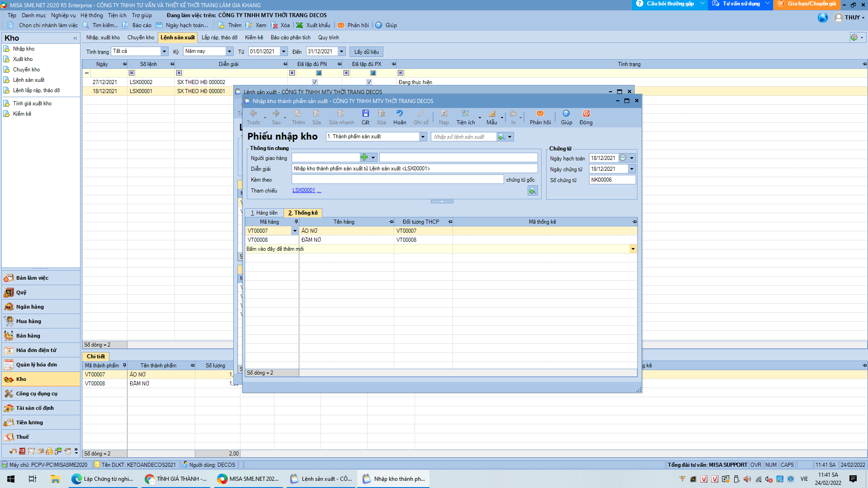Viewport: 868px width, 488px height.
Task: Open Nhập, xuất kho tab
Action: click(103, 38)
